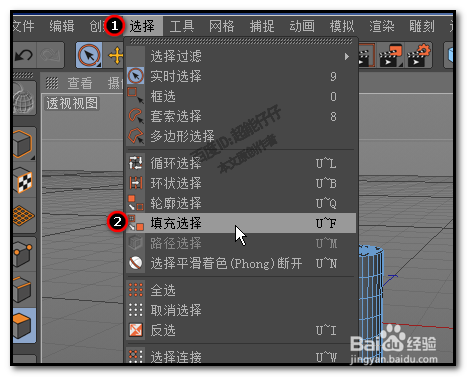467x377 pixels.
Task: Open the 雕刻 menu
Action: (422, 26)
